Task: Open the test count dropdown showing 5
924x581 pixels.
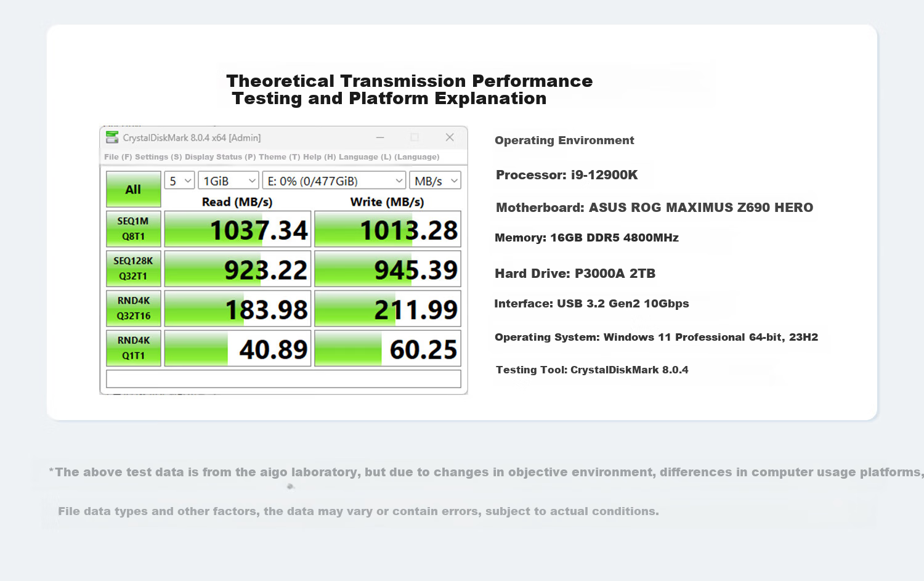Action: click(x=179, y=181)
